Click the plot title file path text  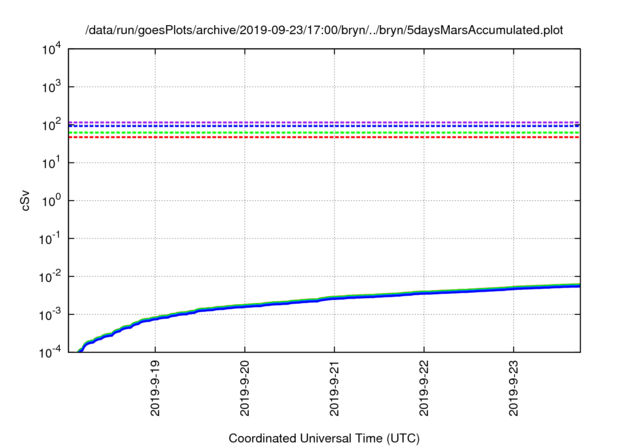pos(324,30)
